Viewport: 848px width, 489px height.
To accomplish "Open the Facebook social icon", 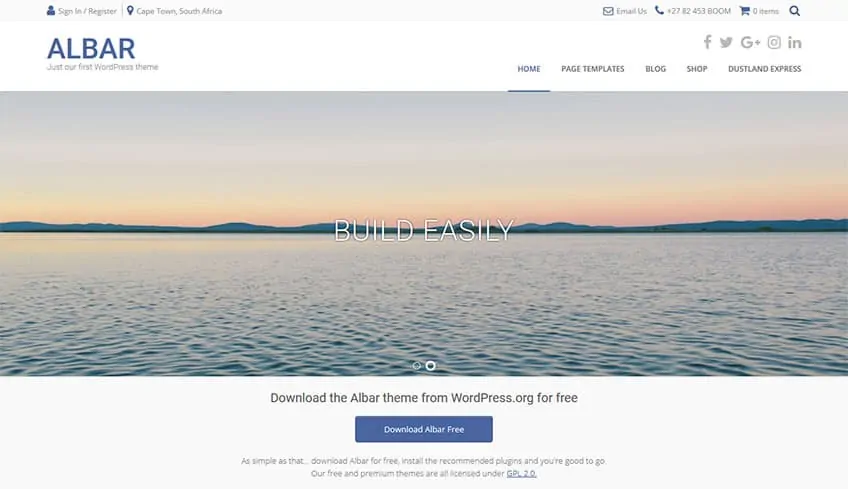I will click(x=707, y=42).
